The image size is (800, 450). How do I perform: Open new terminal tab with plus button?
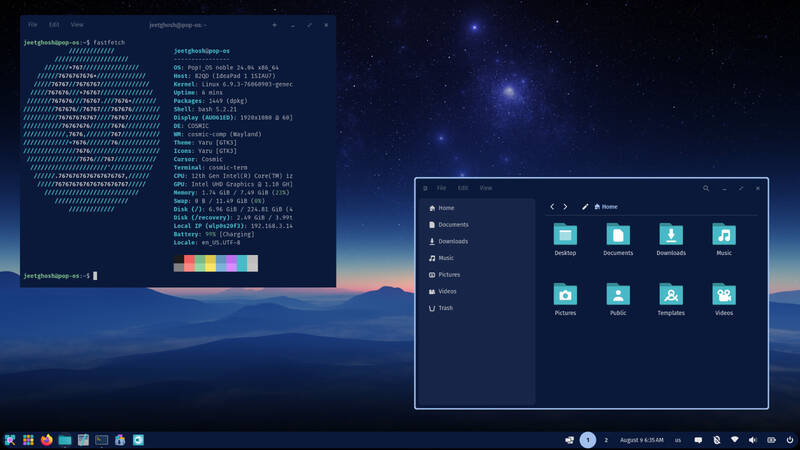pos(275,24)
